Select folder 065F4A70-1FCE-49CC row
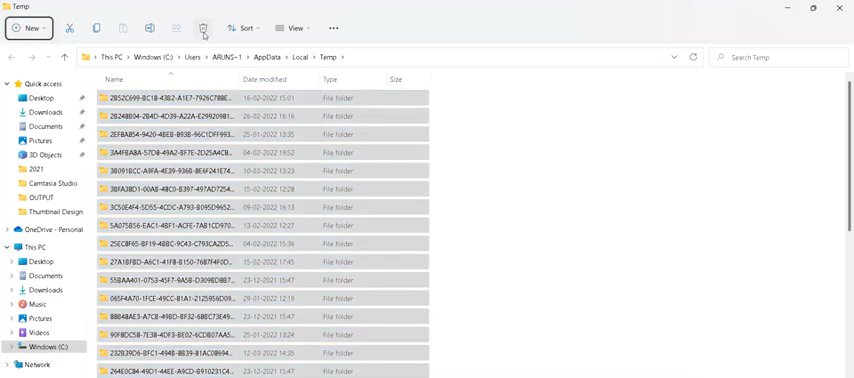This screenshot has height=378, width=854. pos(263,298)
